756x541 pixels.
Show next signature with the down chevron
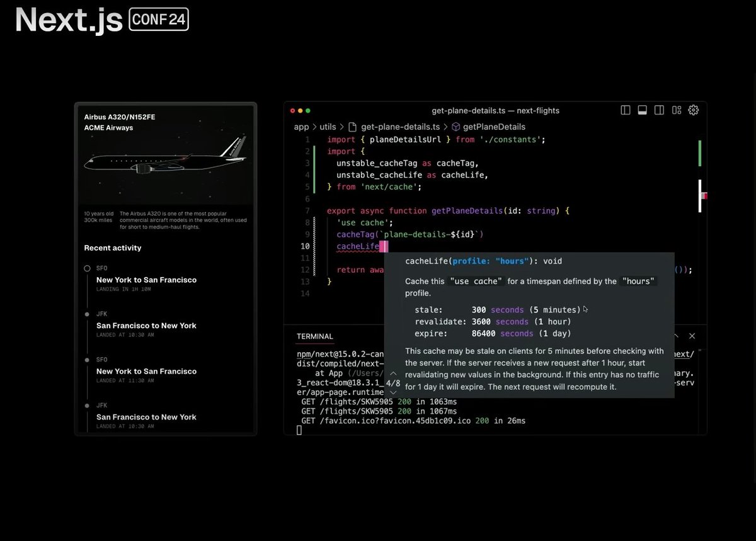tap(393, 392)
